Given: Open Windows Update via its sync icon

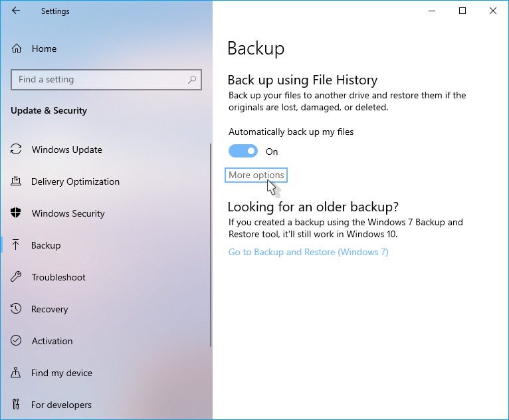Looking at the screenshot, I should point(17,150).
